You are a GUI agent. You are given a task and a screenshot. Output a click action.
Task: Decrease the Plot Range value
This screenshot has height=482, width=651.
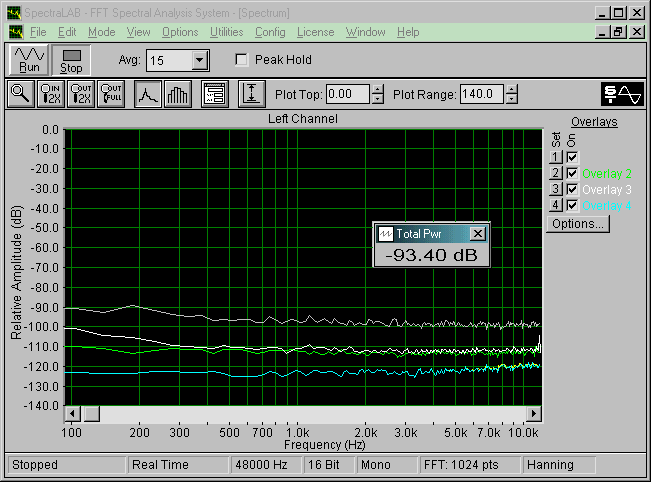tap(512, 99)
